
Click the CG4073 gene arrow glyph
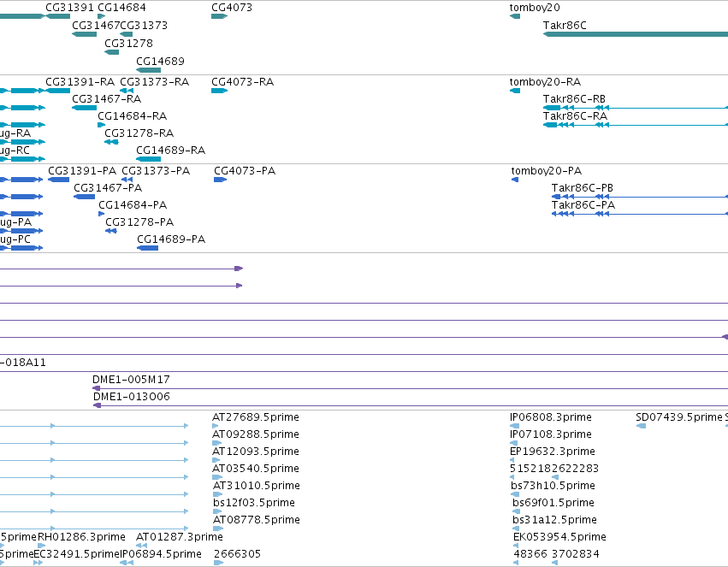219,16
